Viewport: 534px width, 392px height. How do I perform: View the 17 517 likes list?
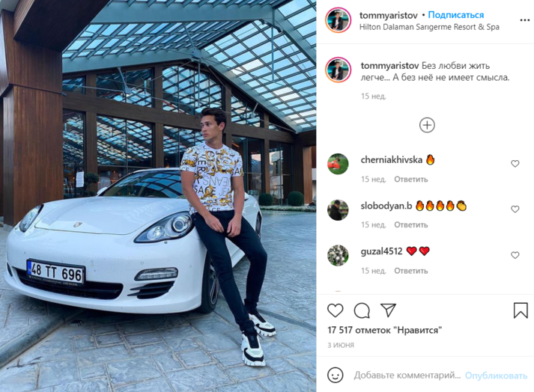tap(384, 330)
